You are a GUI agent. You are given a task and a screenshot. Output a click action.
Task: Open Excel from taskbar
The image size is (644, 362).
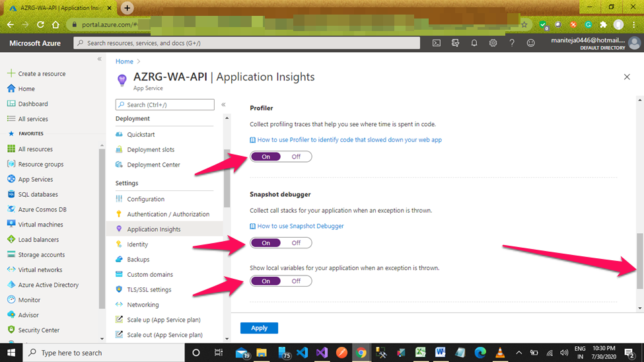[421, 353]
